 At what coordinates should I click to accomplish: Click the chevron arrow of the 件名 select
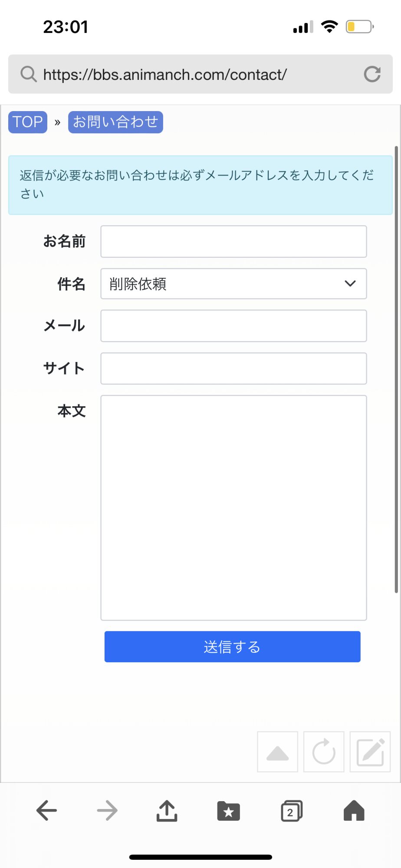point(350,284)
